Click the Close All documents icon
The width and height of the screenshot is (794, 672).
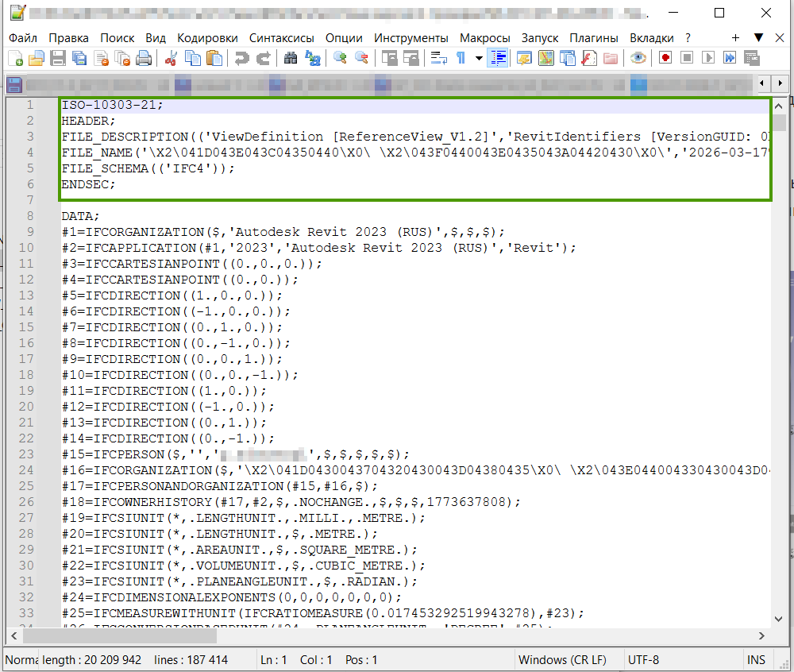(122, 59)
